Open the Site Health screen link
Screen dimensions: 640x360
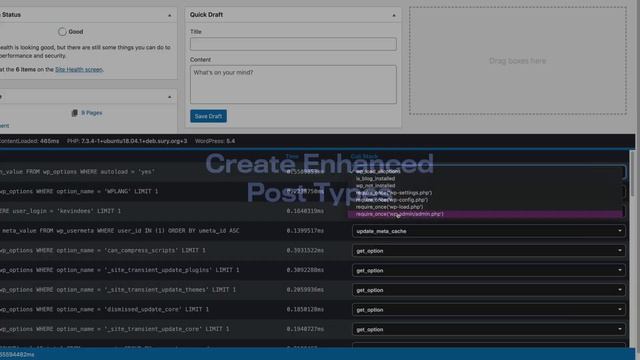tap(79, 69)
